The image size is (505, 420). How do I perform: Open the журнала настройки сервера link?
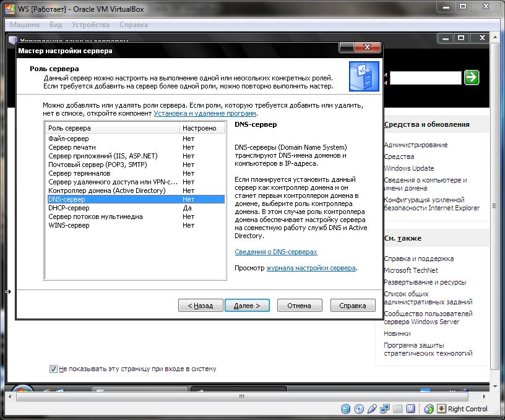[311, 268]
